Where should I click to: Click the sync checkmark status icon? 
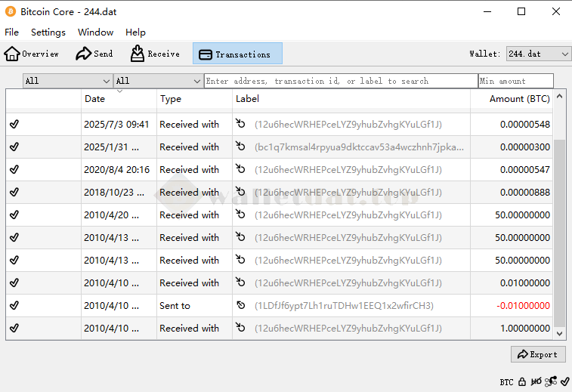(564, 382)
